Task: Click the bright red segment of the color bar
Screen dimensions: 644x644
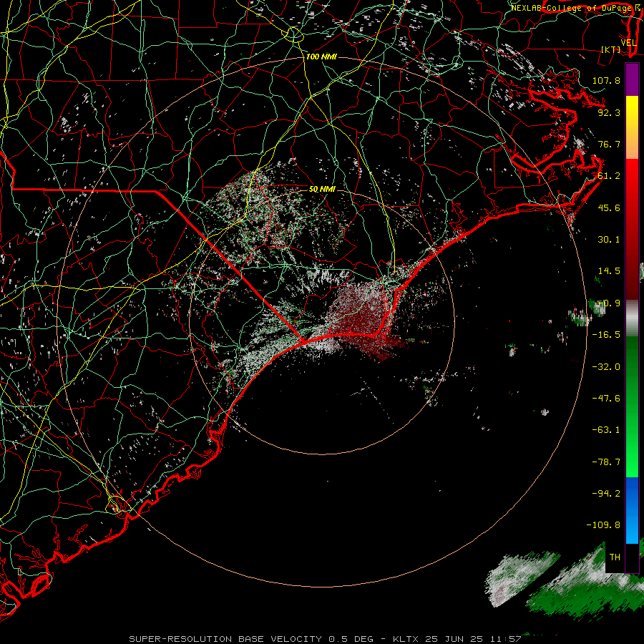Action: point(632,230)
